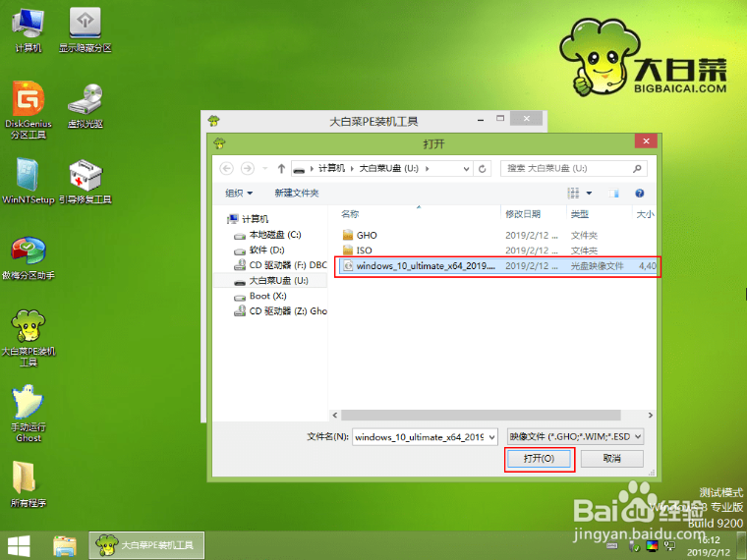Click the horizontal scrollbar left arrow
Image resolution: width=747 pixels, height=560 pixels.
(x=335, y=416)
